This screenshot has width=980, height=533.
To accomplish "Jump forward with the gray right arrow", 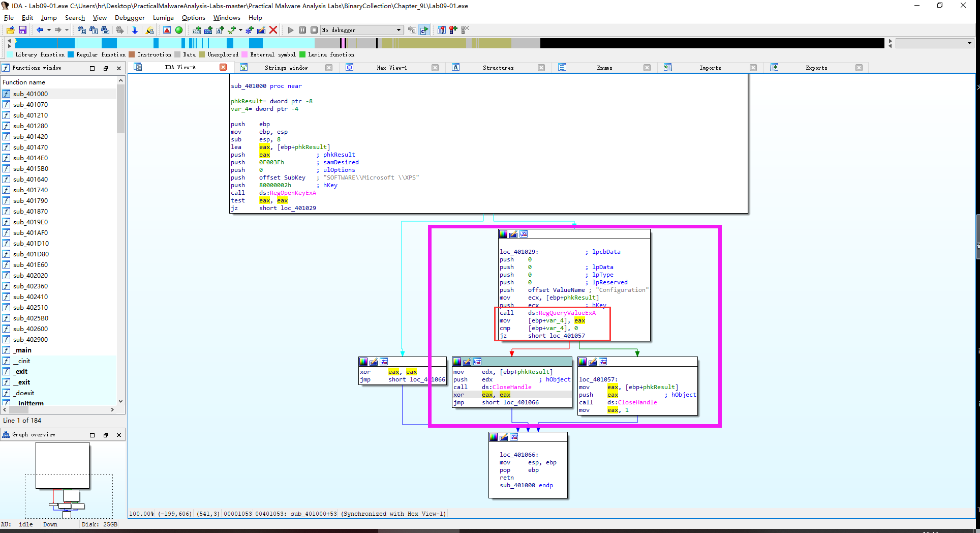I will pos(58,30).
